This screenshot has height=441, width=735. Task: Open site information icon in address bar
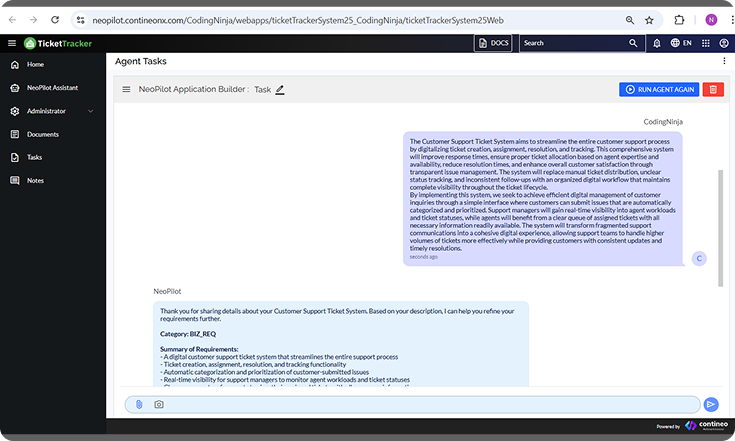[81, 20]
